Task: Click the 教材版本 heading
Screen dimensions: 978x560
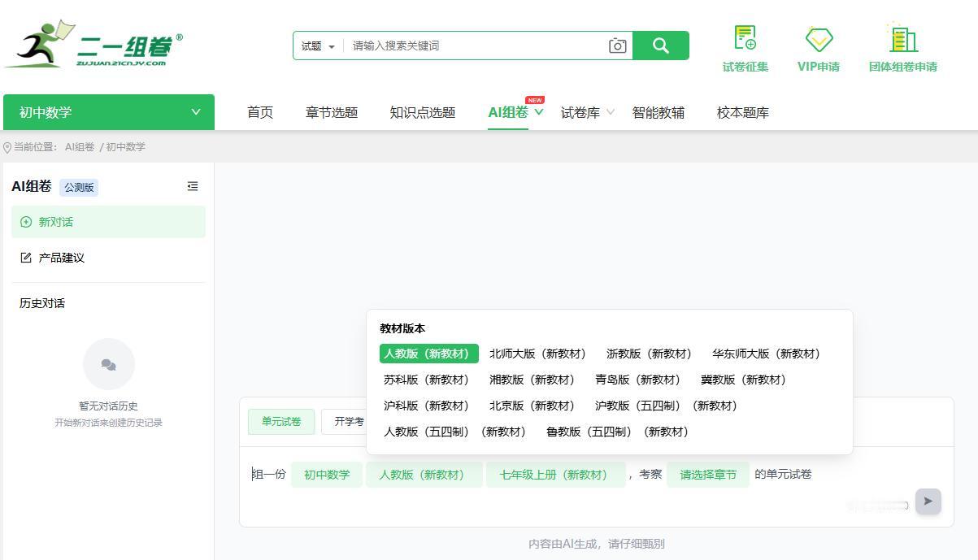Action: (x=402, y=328)
